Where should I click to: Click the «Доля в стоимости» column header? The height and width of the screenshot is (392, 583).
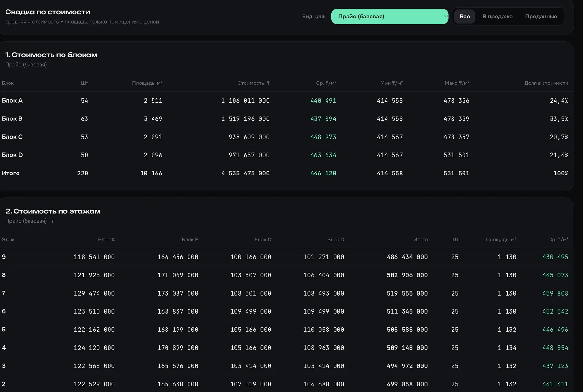pyautogui.click(x=546, y=83)
